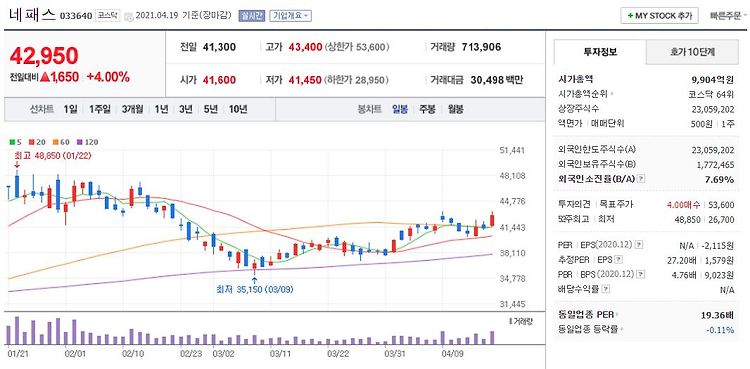Click the arrow icon next to 시가총액순위
Screen dimensions: 750x369
coord(612,94)
